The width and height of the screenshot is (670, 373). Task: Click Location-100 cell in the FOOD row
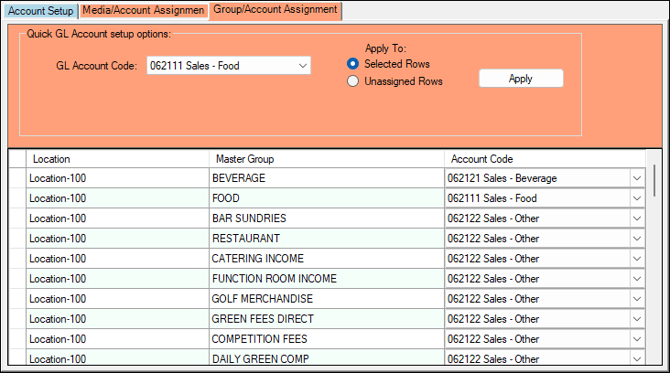pyautogui.click(x=118, y=198)
